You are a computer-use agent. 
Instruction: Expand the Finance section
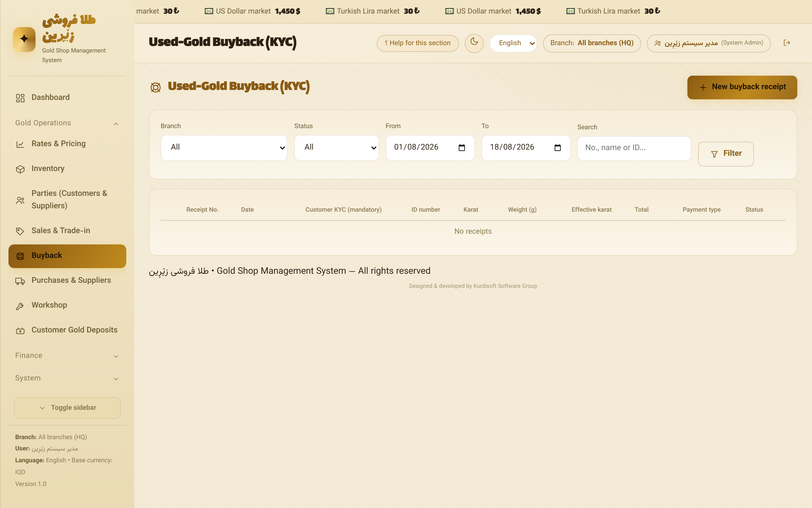click(67, 356)
